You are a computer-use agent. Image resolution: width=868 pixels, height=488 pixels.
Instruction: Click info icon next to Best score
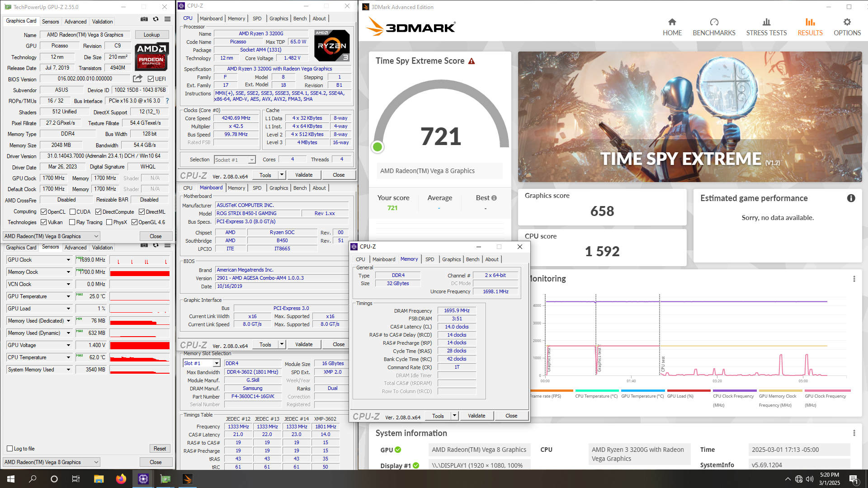click(x=494, y=198)
